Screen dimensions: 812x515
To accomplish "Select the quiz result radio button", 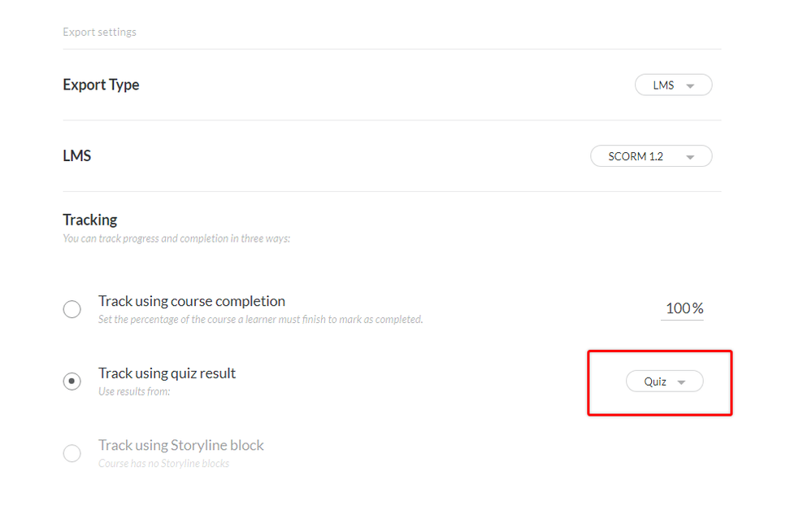I will (72, 381).
